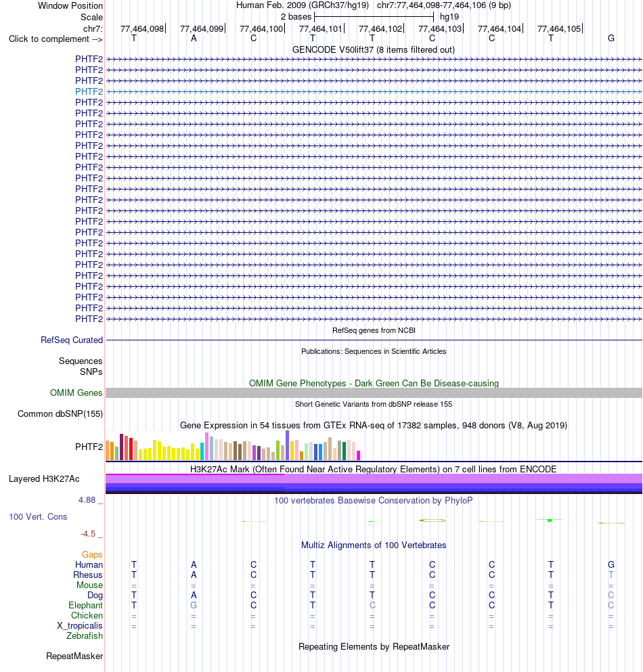Open '100 vertebrates Basewise Conservation by PhyloP'

point(374,500)
